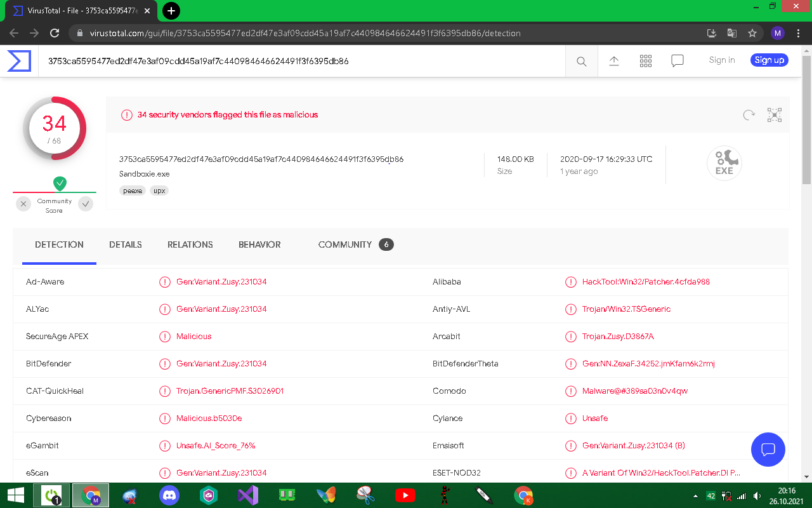Viewport: 812px width, 508px height.
Task: Click eGambit Unsafe.AI_Score_76% result
Action: 216,446
